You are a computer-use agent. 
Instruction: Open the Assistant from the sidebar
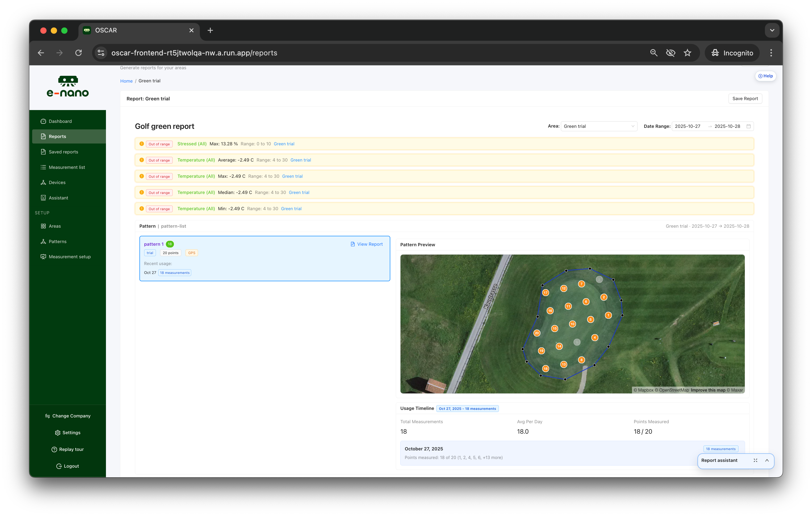[59, 198]
